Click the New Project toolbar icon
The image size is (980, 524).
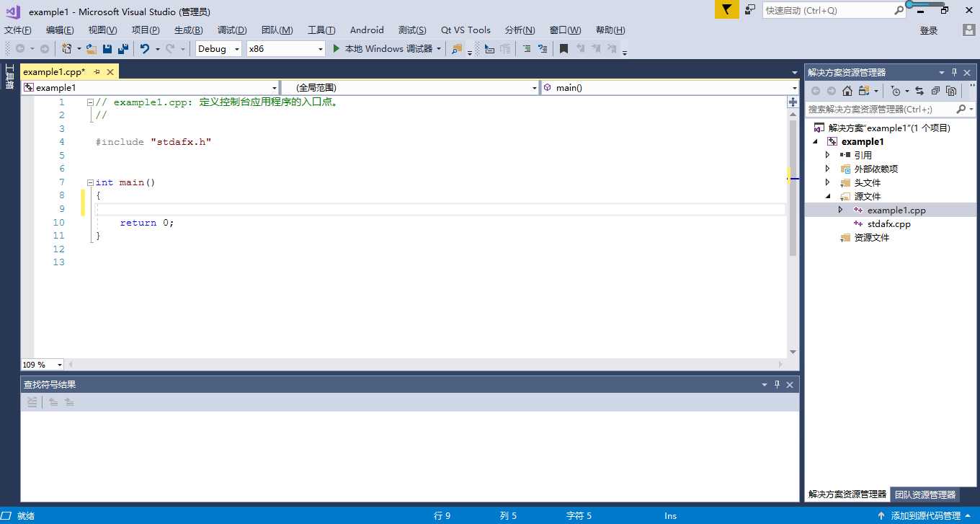click(x=66, y=49)
